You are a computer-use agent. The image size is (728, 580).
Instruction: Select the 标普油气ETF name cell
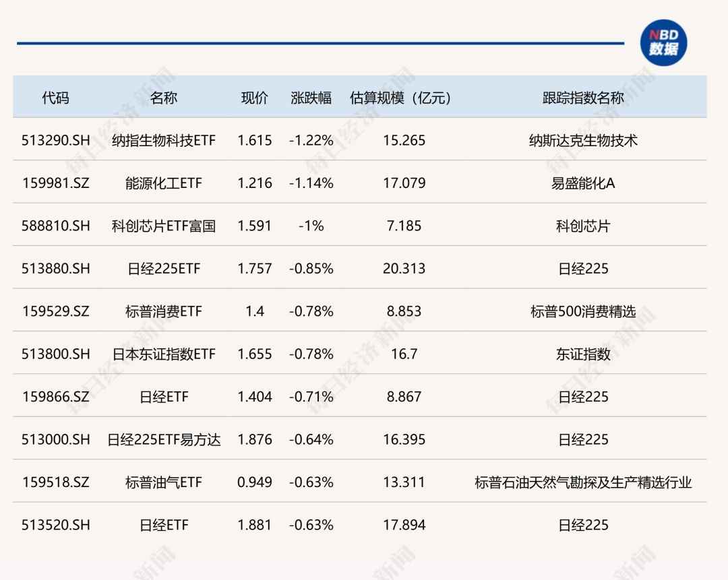pos(164,482)
